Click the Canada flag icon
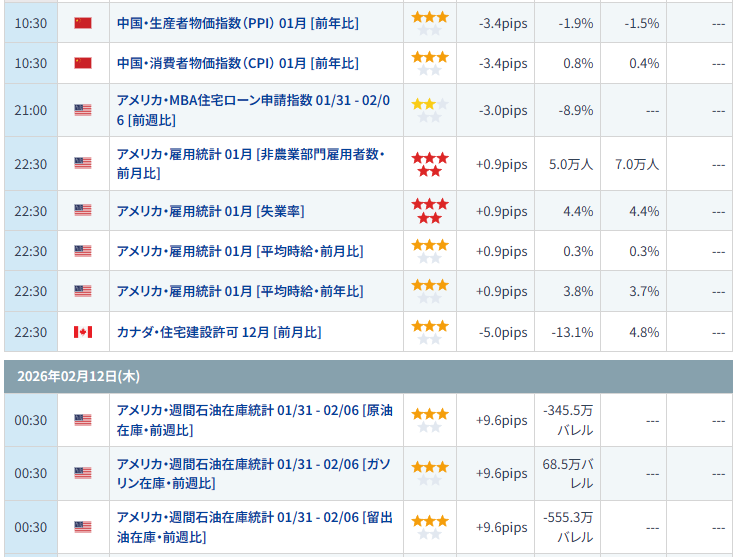The height and width of the screenshot is (557, 736). (x=83, y=332)
